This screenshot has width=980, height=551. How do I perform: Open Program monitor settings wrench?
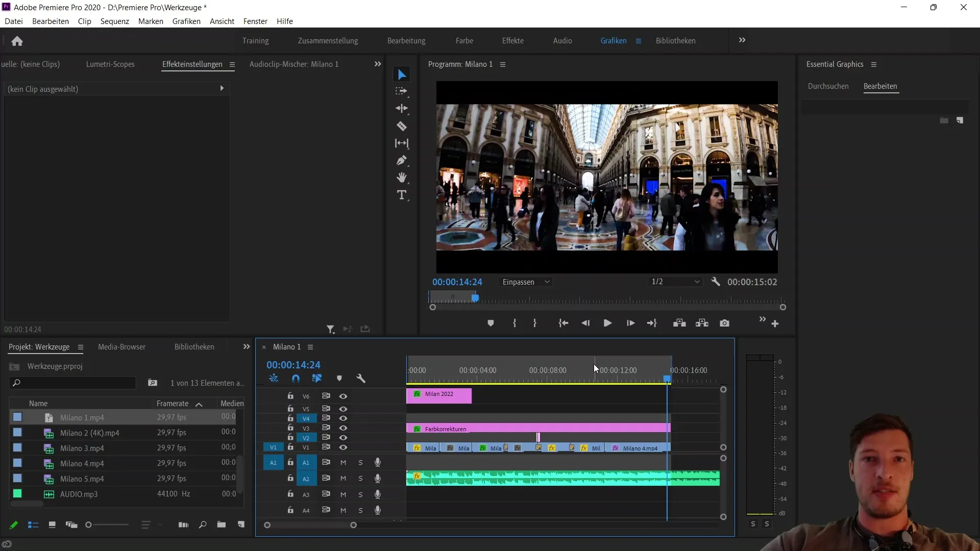click(x=716, y=282)
